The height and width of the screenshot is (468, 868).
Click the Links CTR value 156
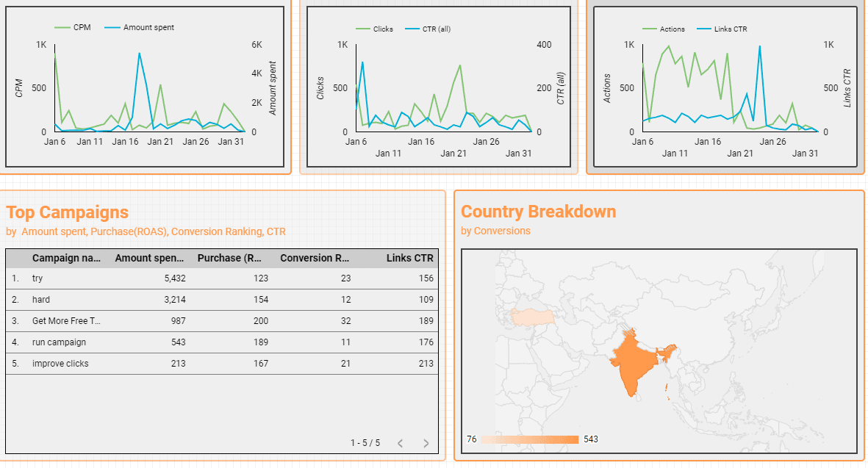tap(426, 278)
